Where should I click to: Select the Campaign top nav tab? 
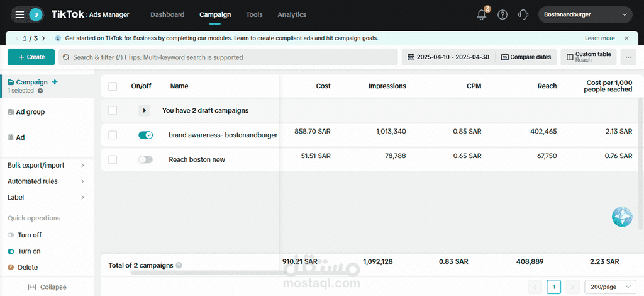tap(215, 15)
